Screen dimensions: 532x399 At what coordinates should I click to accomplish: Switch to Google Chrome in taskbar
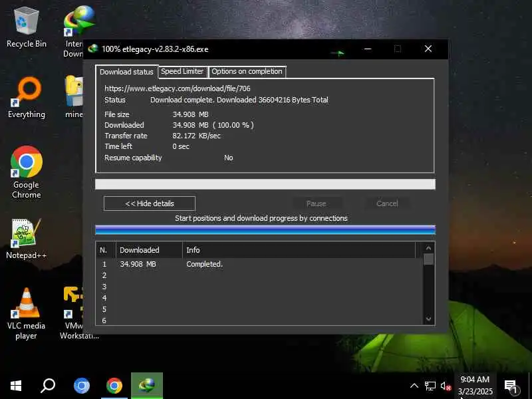pyautogui.click(x=114, y=386)
